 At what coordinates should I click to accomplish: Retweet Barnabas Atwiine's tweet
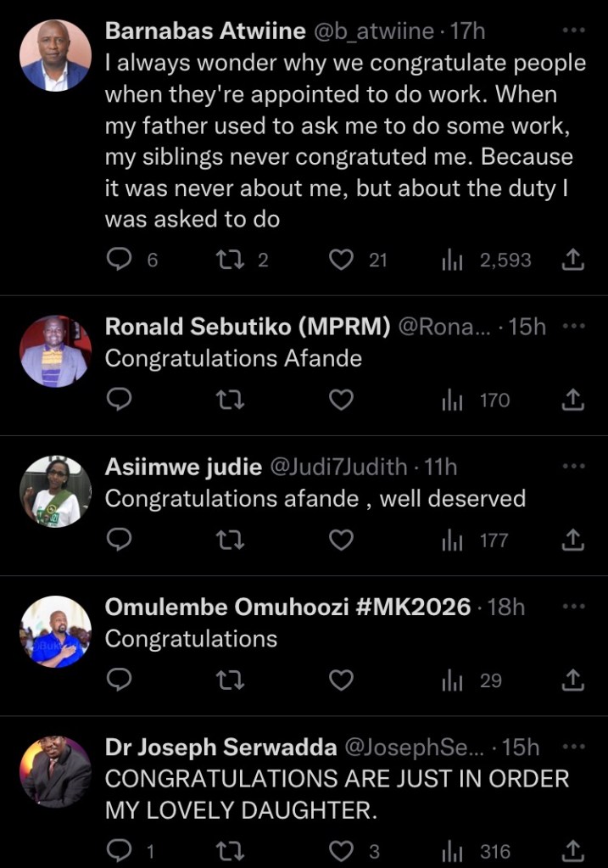click(x=231, y=260)
